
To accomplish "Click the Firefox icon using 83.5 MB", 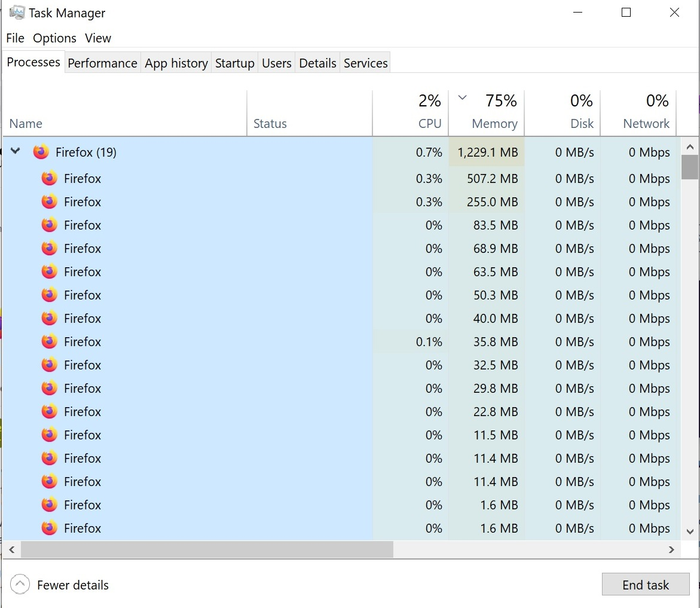I will pyautogui.click(x=50, y=225).
